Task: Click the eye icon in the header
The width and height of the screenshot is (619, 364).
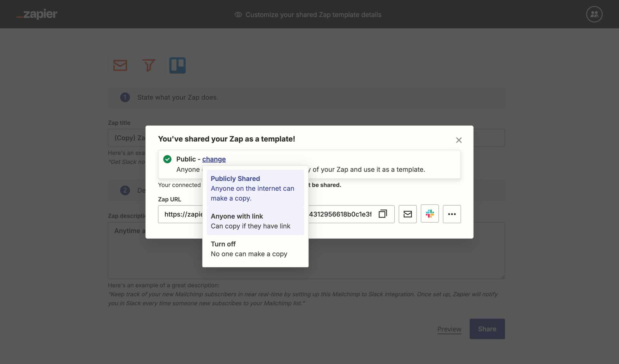Action: 238,15
